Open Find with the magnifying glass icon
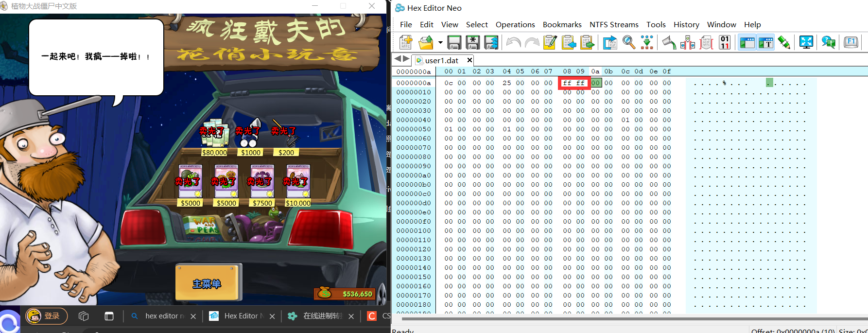868x333 pixels. point(628,43)
